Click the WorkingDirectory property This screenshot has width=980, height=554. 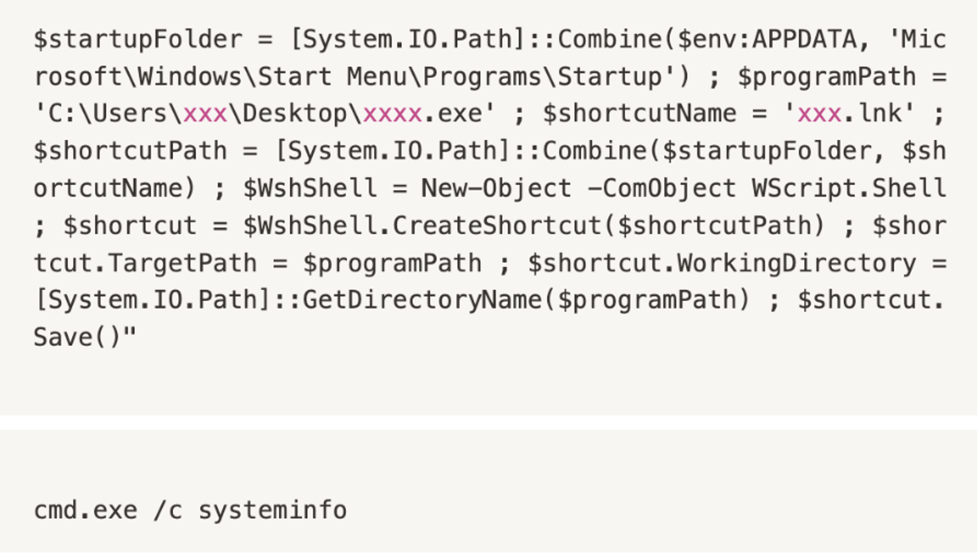coord(796,263)
